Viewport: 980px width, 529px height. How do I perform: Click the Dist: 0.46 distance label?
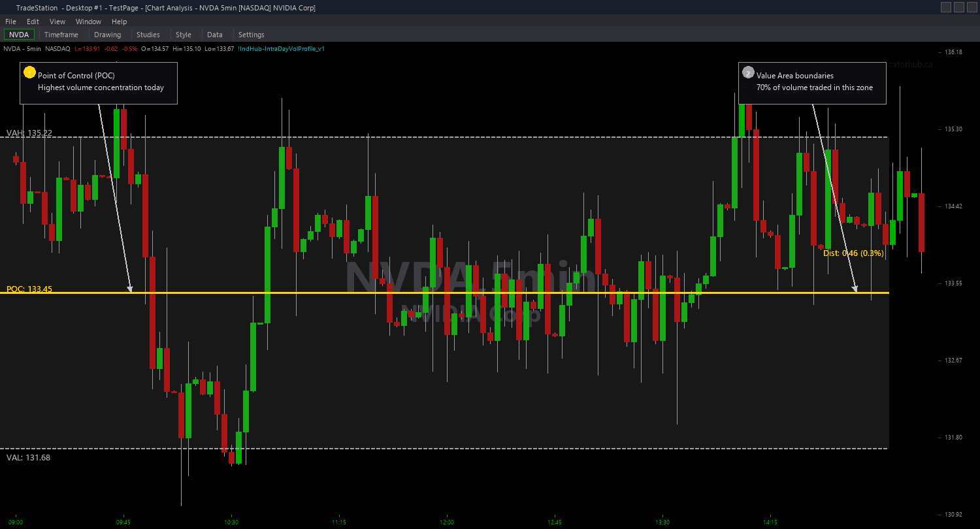pos(854,253)
